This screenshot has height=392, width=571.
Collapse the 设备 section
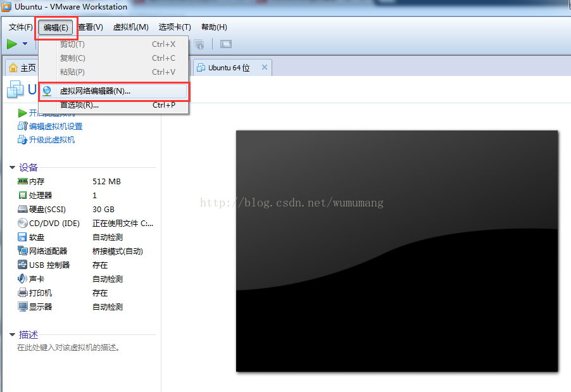click(12, 168)
